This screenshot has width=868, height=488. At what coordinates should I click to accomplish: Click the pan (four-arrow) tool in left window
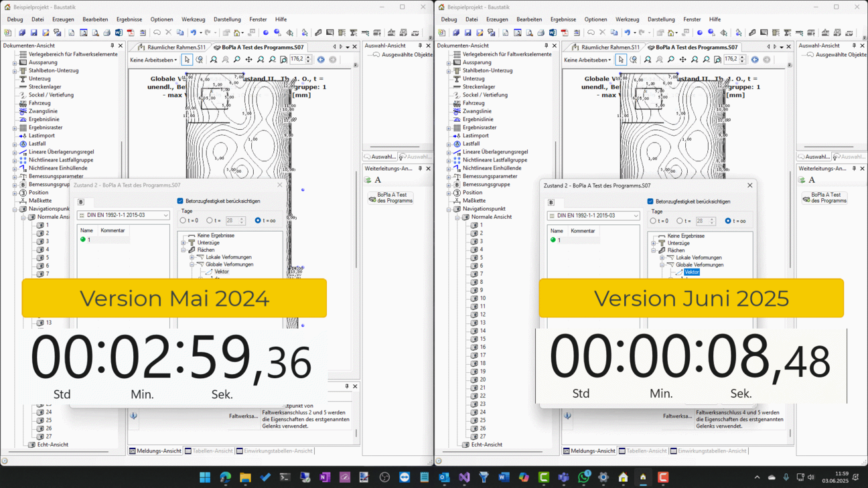(248, 60)
